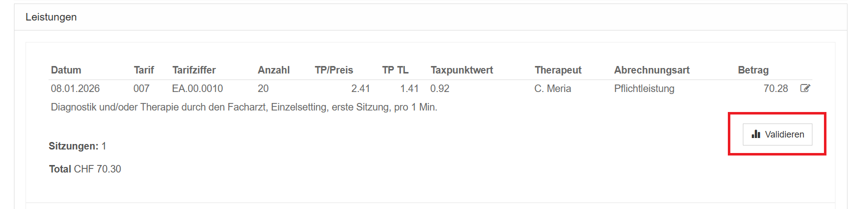Image resolution: width=868 pixels, height=209 pixels.
Task: Click the Taxpunktwert column header
Action: click(462, 70)
